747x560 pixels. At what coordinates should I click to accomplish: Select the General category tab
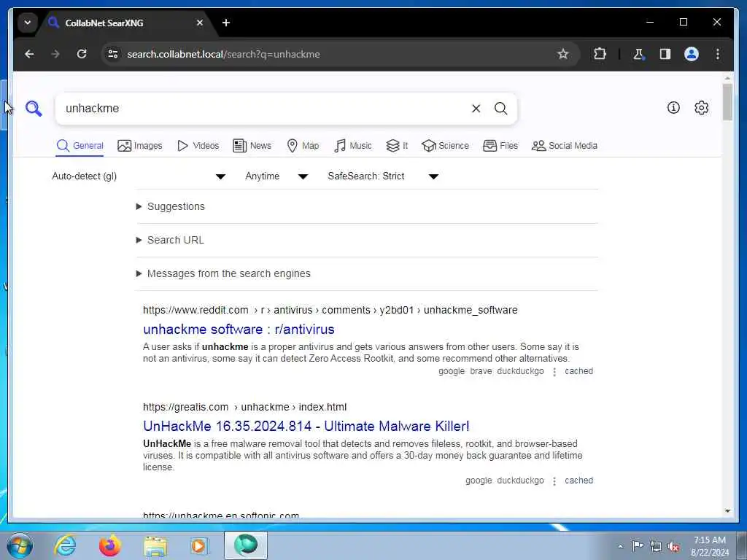point(80,146)
